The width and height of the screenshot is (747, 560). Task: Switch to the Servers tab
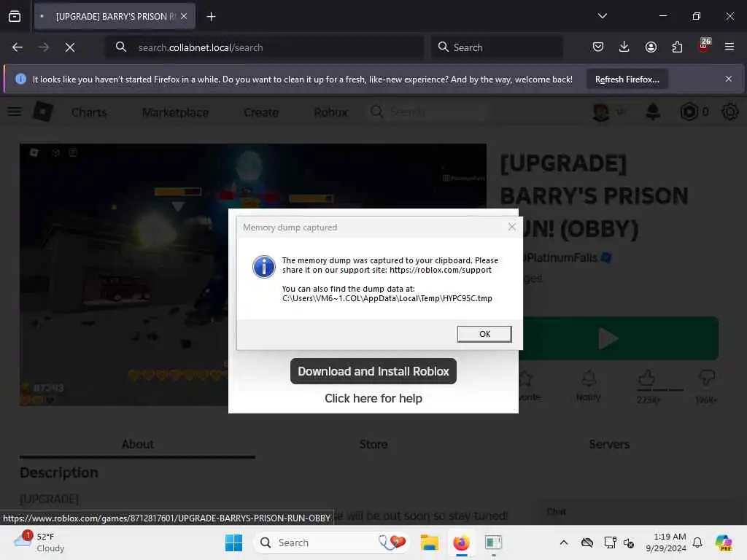point(609,444)
